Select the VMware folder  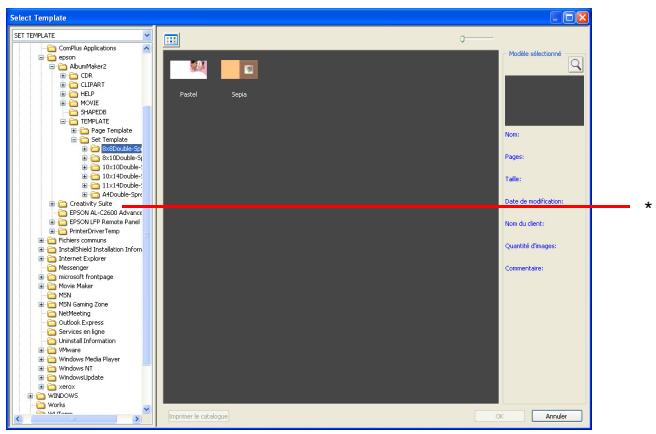pos(69,350)
